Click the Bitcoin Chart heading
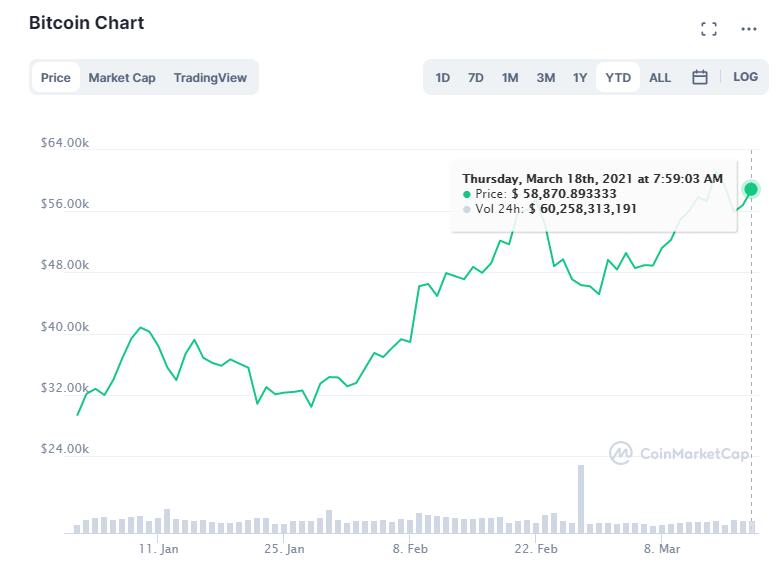Viewport: 775px width, 567px height. pos(86,23)
